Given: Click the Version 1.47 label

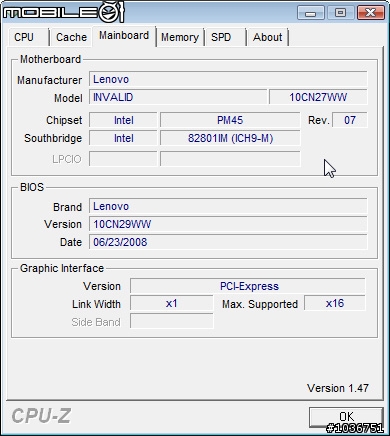Looking at the screenshot, I should [338, 388].
